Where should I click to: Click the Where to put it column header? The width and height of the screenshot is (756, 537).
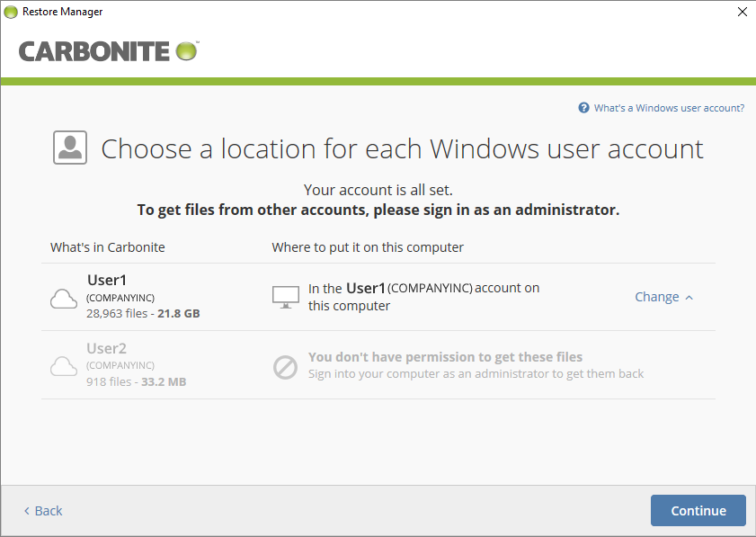pyautogui.click(x=368, y=246)
